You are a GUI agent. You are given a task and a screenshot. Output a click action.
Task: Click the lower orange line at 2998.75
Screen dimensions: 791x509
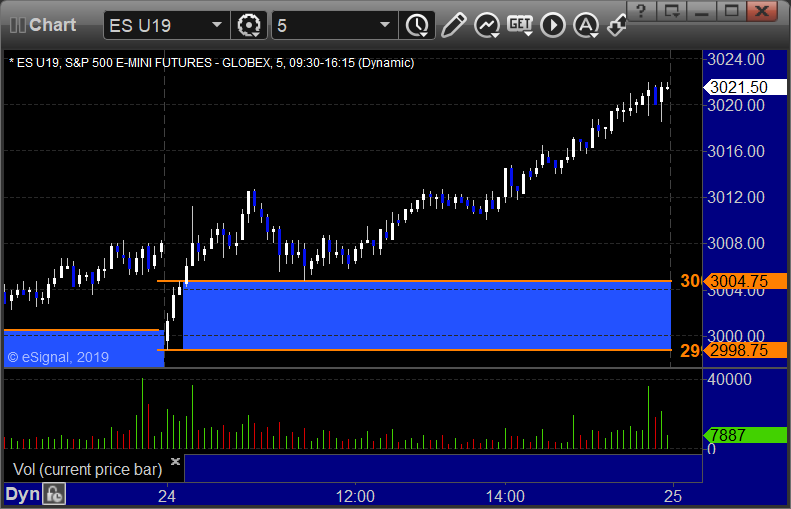tap(414, 350)
